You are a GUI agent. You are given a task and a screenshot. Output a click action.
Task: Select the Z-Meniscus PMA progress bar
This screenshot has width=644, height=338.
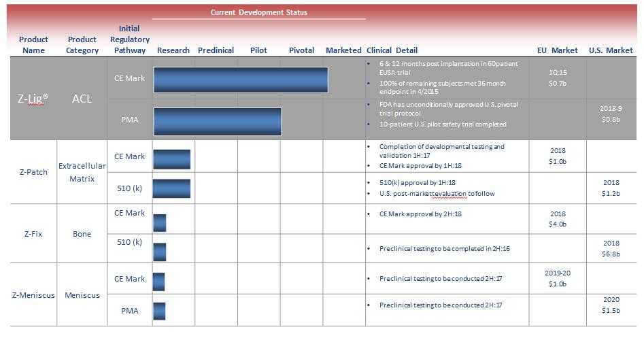point(159,311)
